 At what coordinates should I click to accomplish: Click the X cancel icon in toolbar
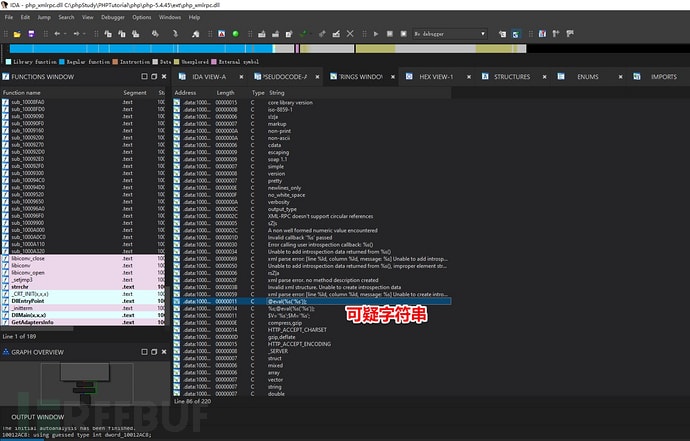click(350, 34)
